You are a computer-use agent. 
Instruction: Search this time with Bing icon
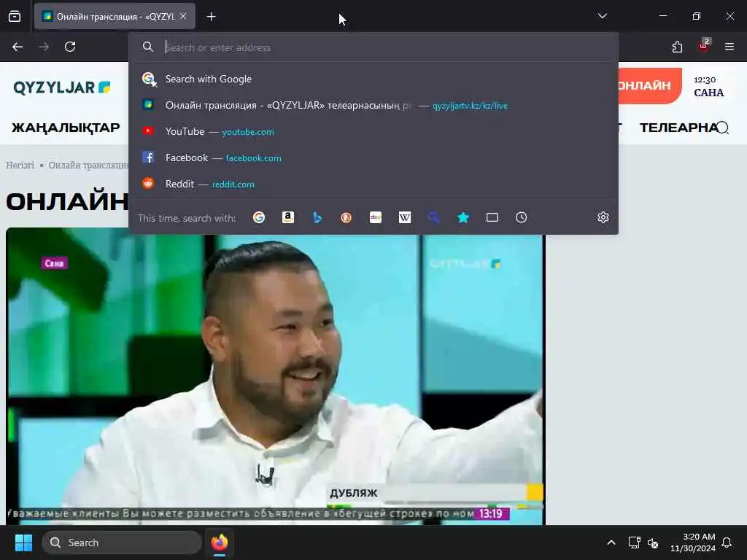317,217
